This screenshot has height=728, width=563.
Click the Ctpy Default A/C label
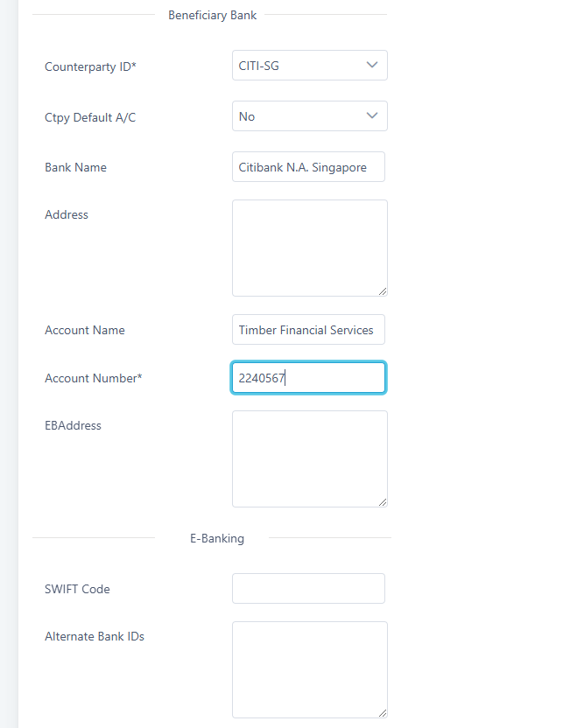point(90,117)
